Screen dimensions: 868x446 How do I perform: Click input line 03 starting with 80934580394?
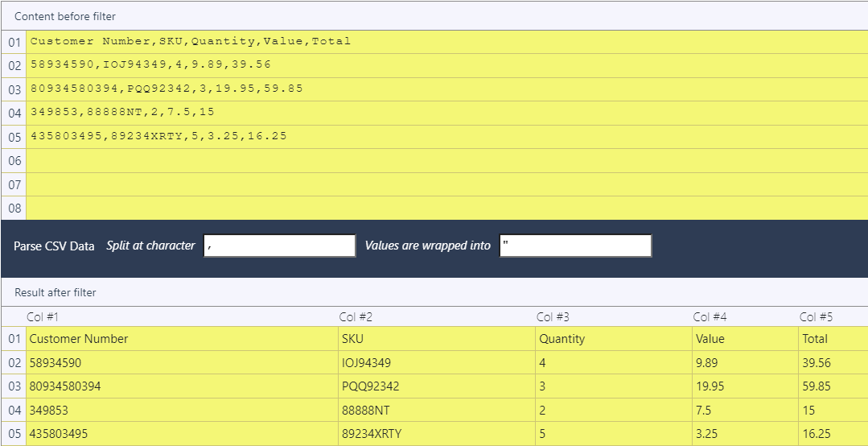[167, 89]
